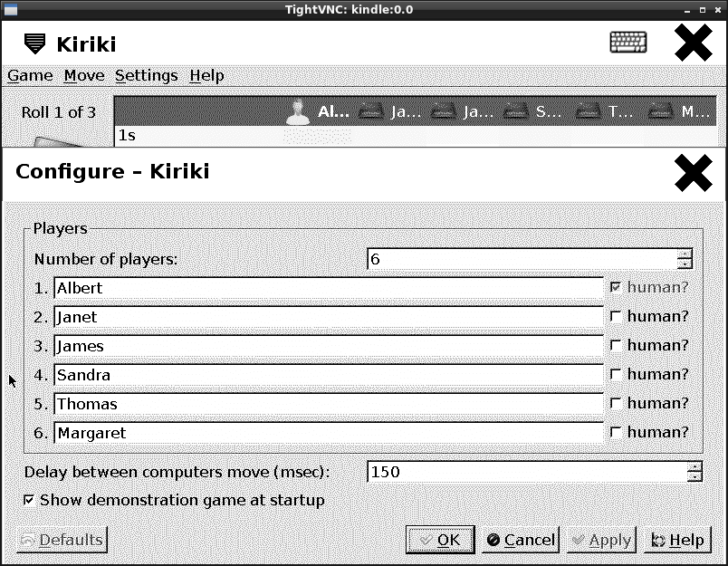The width and height of the screenshot is (728, 566).
Task: Close the Configure – Kiriki dialog
Action: pyautogui.click(x=694, y=173)
